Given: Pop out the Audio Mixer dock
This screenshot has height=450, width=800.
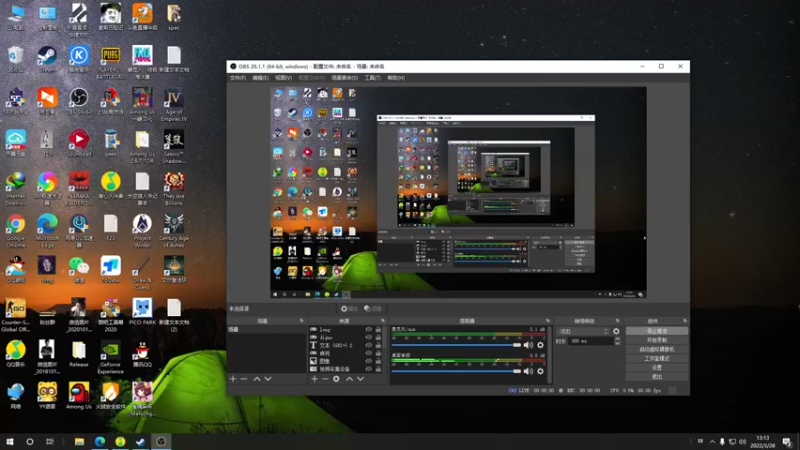Looking at the screenshot, I should tap(548, 321).
